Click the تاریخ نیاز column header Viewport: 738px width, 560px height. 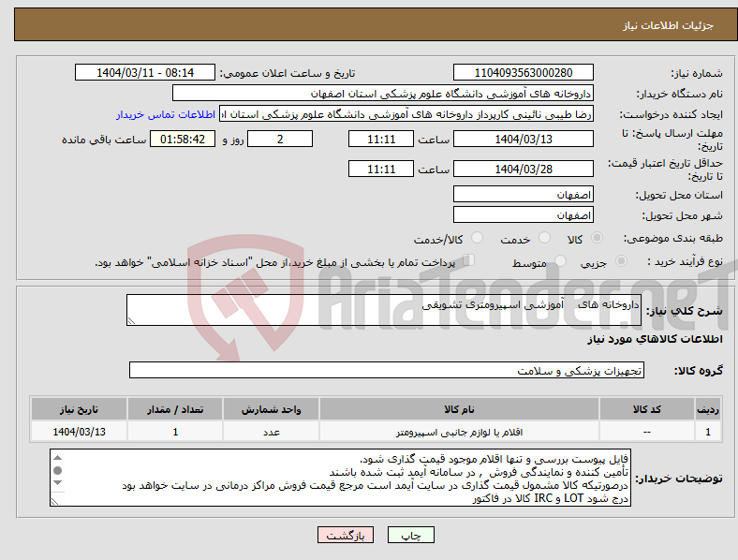coord(79,409)
